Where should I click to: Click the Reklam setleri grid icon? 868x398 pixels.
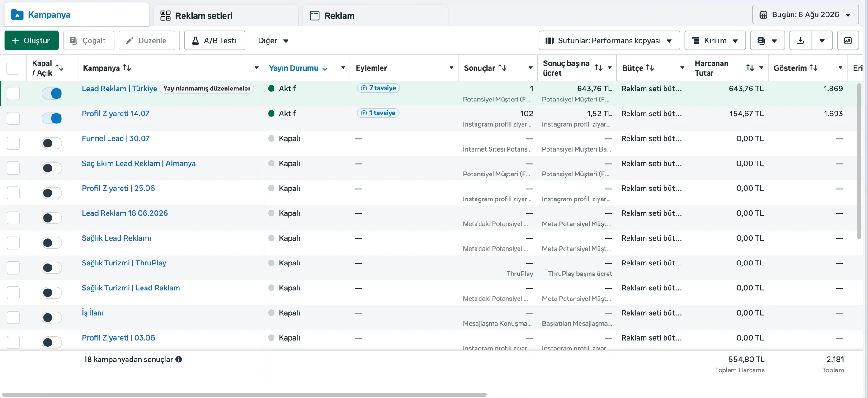pyautogui.click(x=165, y=16)
